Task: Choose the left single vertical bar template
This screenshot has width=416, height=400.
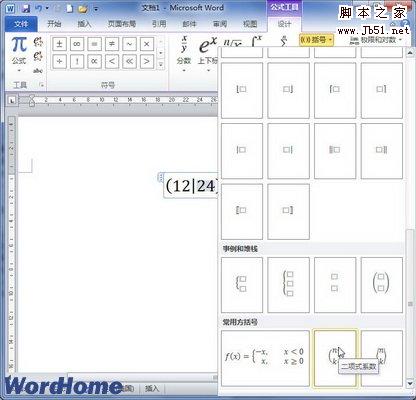Action: (242, 151)
